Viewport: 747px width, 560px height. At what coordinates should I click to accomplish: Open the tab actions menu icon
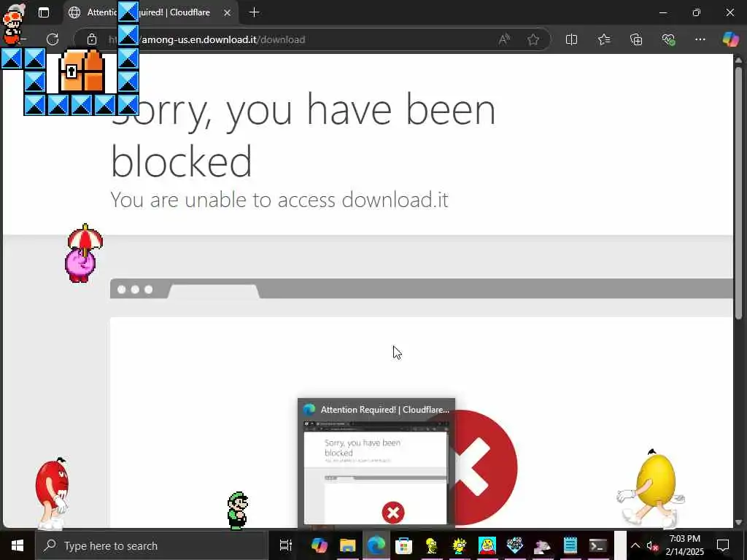[44, 13]
